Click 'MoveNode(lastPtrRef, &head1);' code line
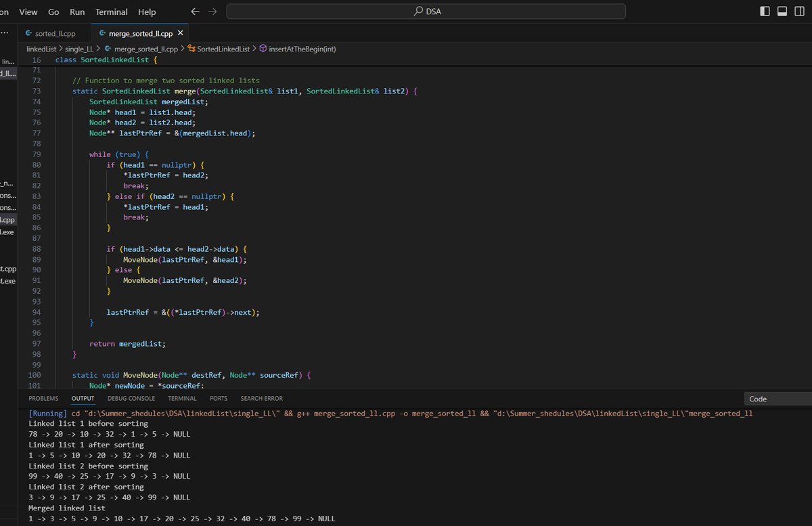 [x=185, y=260]
